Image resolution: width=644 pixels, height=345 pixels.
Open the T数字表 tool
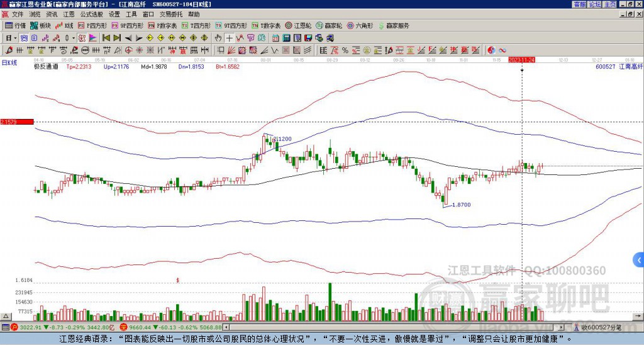[266, 25]
